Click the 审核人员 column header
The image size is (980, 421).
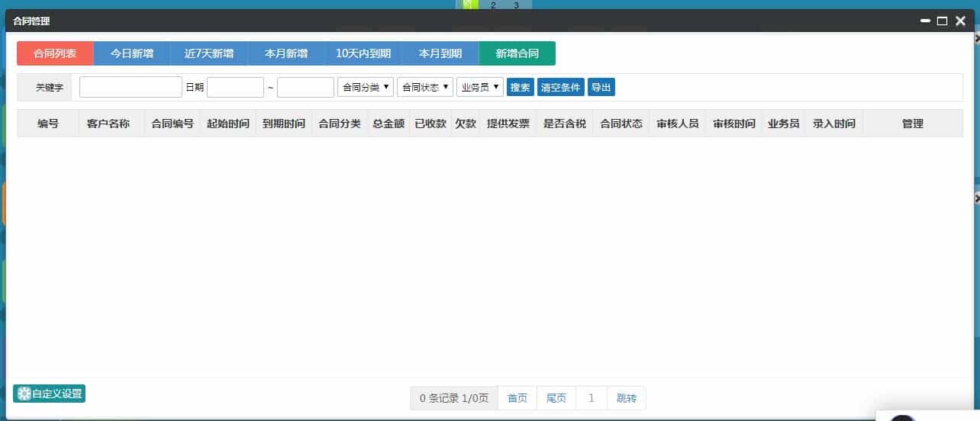point(678,124)
